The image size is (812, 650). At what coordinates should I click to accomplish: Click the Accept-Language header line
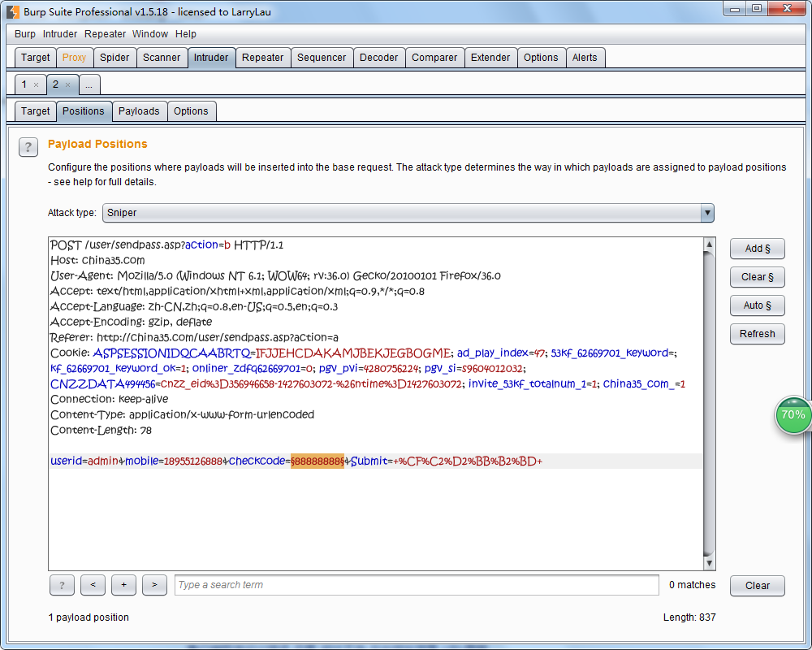coord(194,307)
